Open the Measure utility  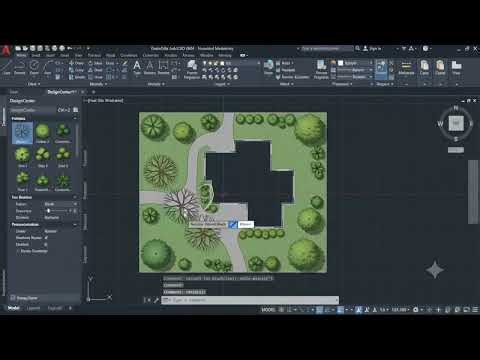[406, 67]
